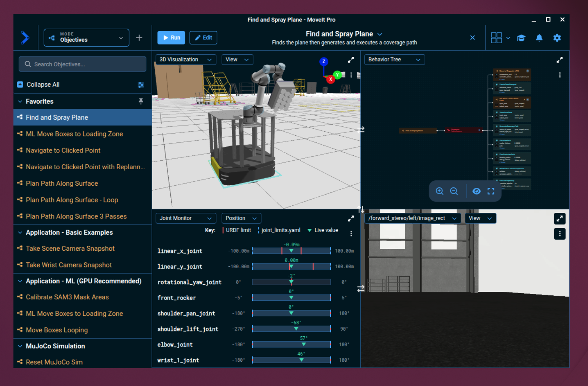
Task: Open Joint Monitor kebab menu
Action: 351,234
